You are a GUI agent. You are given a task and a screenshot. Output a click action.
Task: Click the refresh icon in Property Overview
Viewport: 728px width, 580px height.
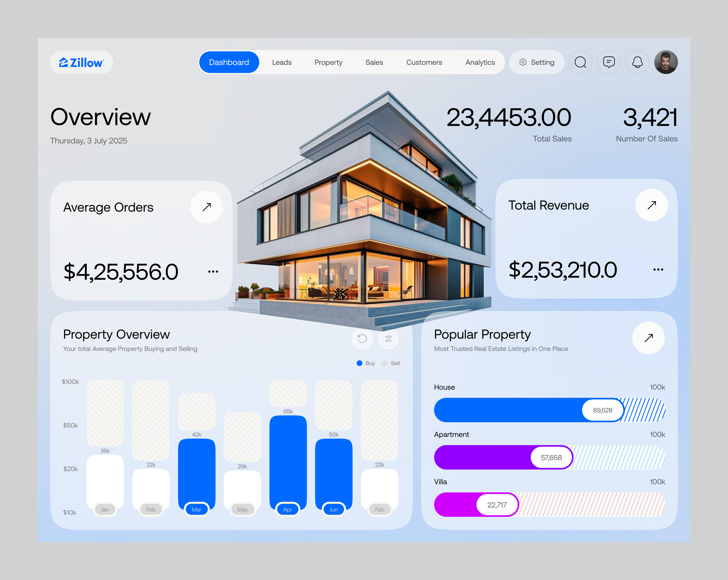pos(362,339)
